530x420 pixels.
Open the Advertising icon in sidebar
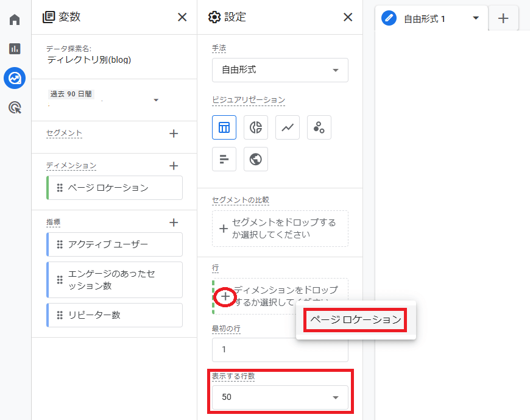[x=15, y=108]
